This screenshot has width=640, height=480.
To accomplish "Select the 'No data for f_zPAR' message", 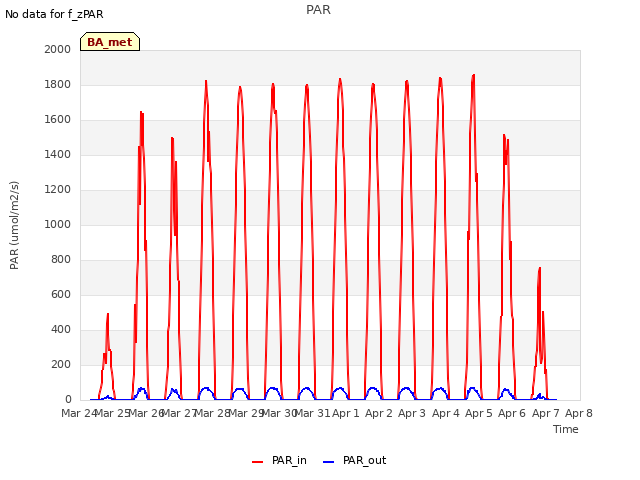I will [54, 14].
